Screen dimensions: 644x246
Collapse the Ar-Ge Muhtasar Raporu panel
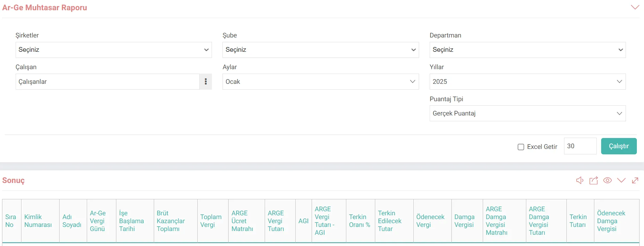(x=635, y=7)
